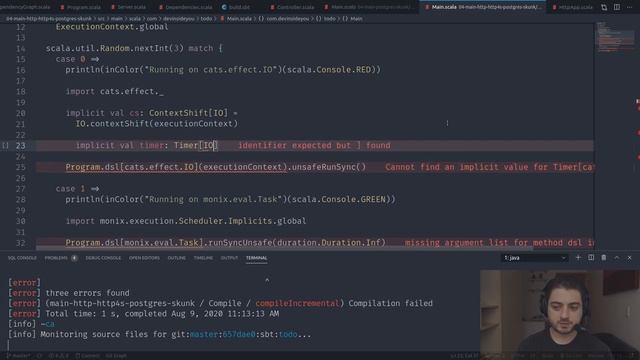Close the terminal panel with X icon
This screenshot has height=360, width=640.
click(629, 258)
